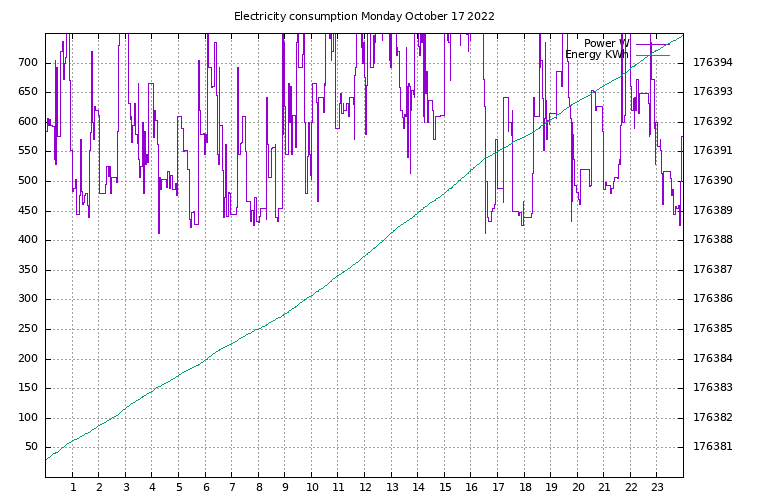Screen dimensions: 768x500
Task: Click hour label 11 on the x-axis
Action: tap(338, 488)
